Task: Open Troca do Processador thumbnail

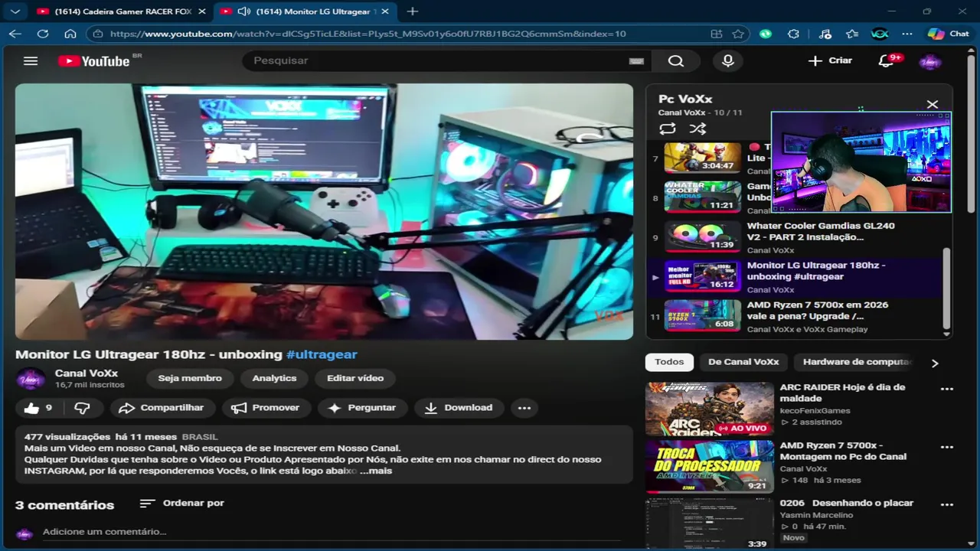Action: [x=710, y=466]
